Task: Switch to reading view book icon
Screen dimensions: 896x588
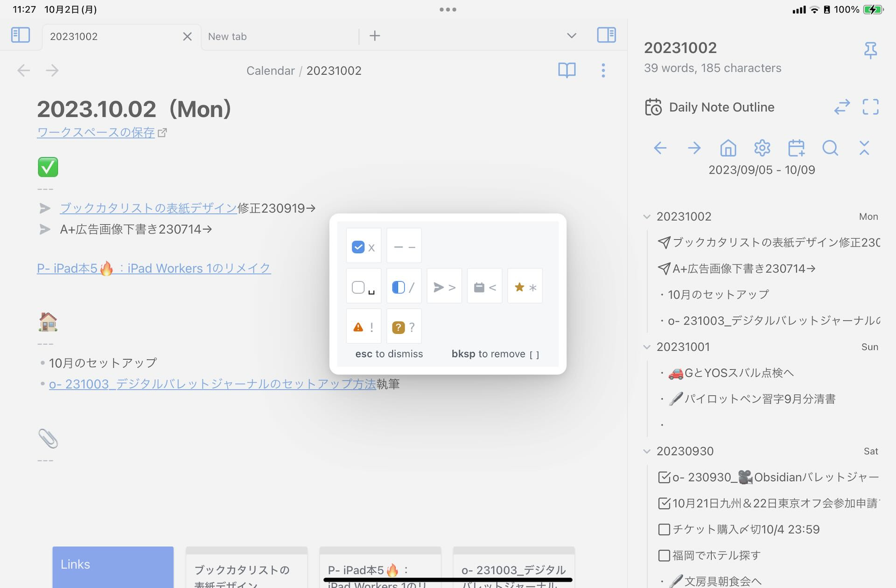Action: 567,70
